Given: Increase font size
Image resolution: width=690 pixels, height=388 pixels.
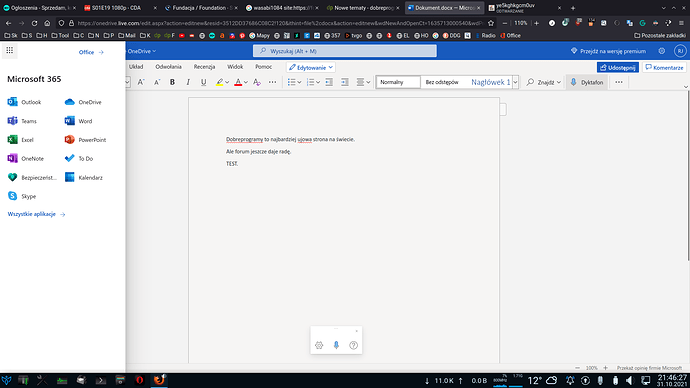Looking at the screenshot, I should (141, 82).
